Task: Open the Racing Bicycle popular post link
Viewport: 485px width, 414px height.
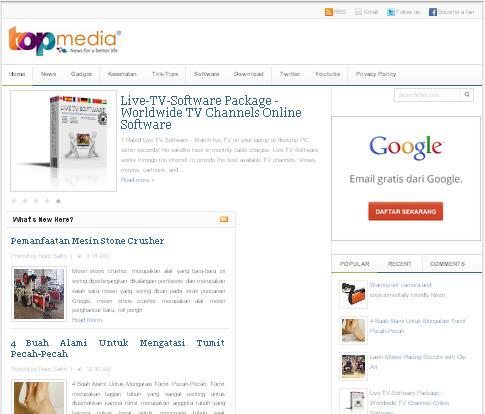Action: [x=418, y=362]
